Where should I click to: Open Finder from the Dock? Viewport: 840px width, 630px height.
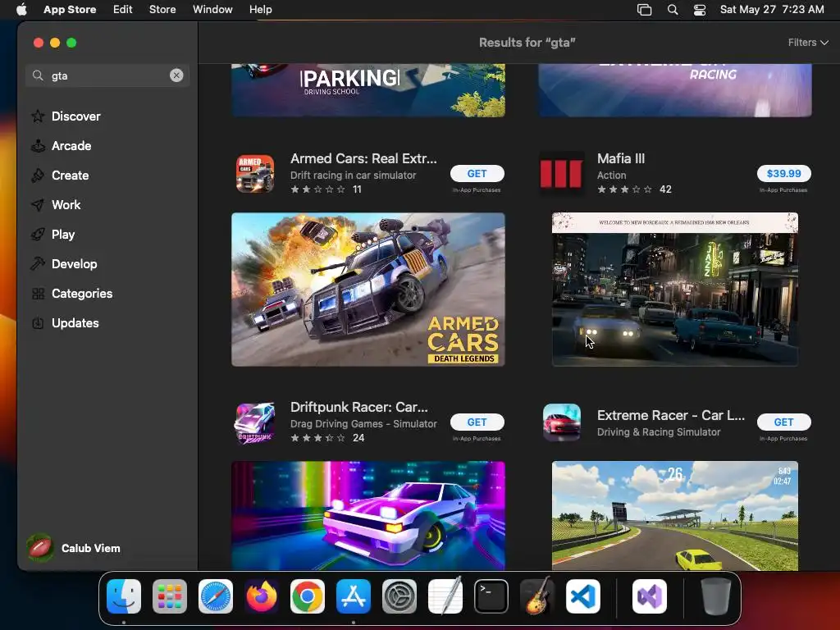click(x=124, y=596)
